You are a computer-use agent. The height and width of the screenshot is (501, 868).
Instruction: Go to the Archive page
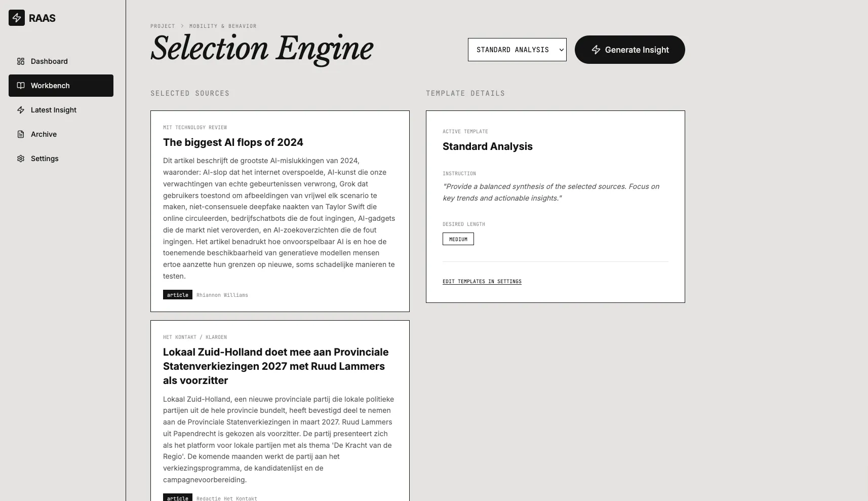click(44, 134)
